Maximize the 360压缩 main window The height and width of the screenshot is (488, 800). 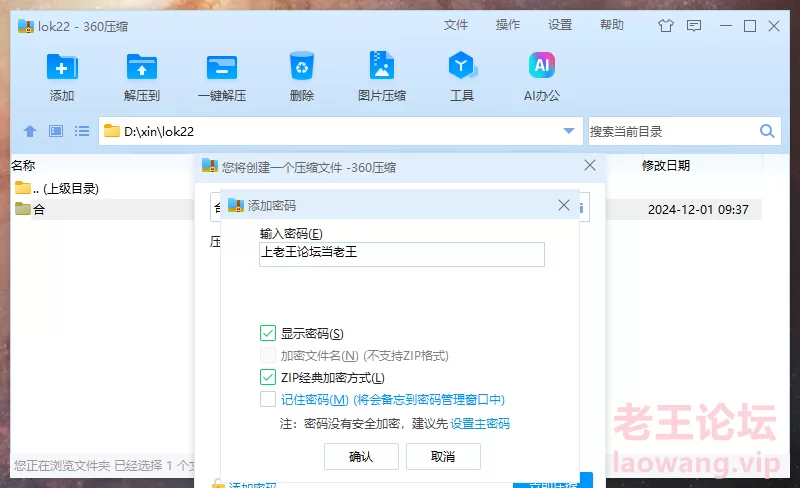(750, 26)
